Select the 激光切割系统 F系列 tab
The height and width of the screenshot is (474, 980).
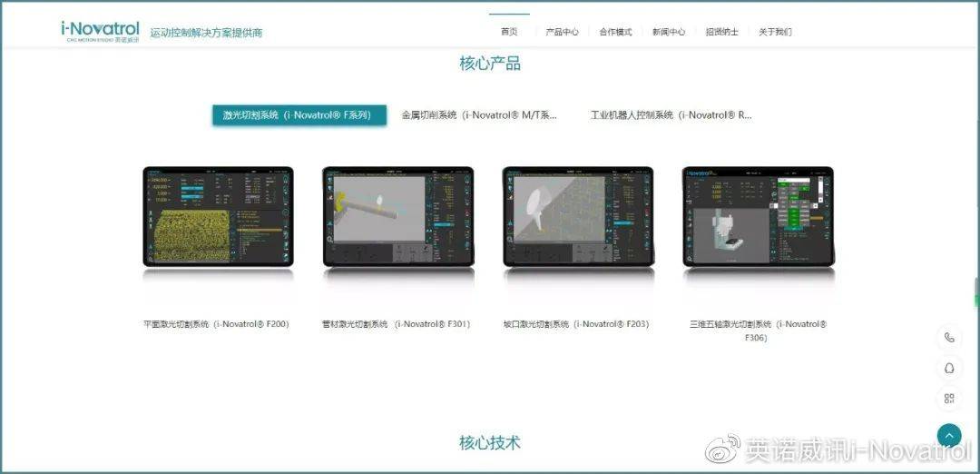(299, 115)
